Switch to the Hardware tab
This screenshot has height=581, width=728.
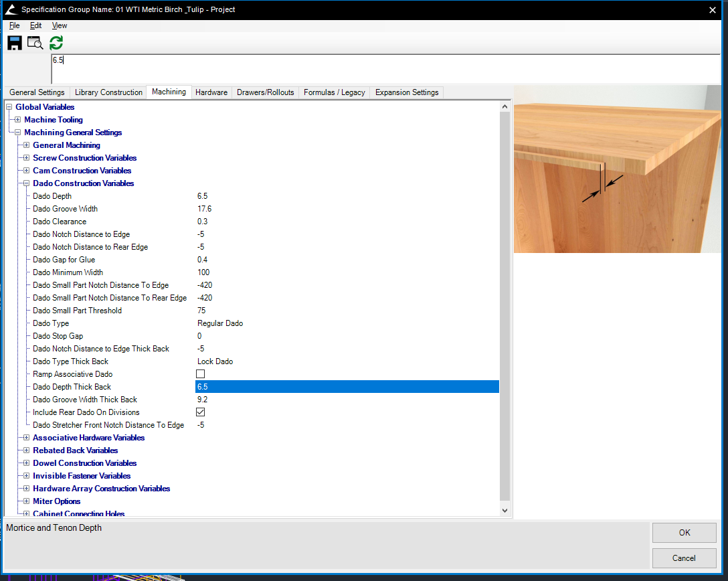[x=211, y=92]
